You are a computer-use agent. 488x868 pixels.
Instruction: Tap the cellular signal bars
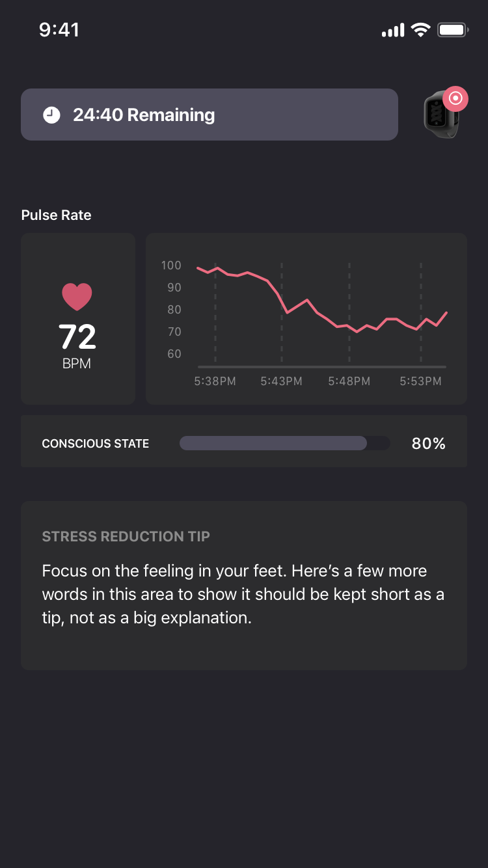(392, 30)
